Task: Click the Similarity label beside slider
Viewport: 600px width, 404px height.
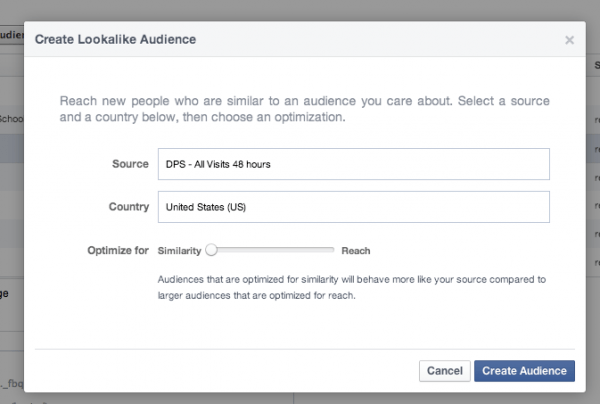Action: point(179,251)
